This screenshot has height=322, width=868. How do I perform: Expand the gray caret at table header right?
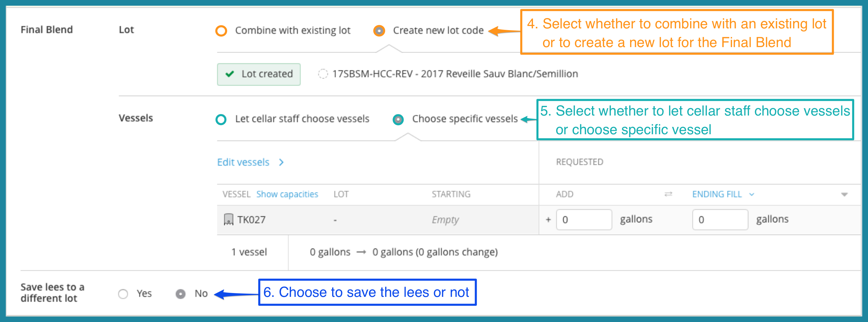pos(844,194)
